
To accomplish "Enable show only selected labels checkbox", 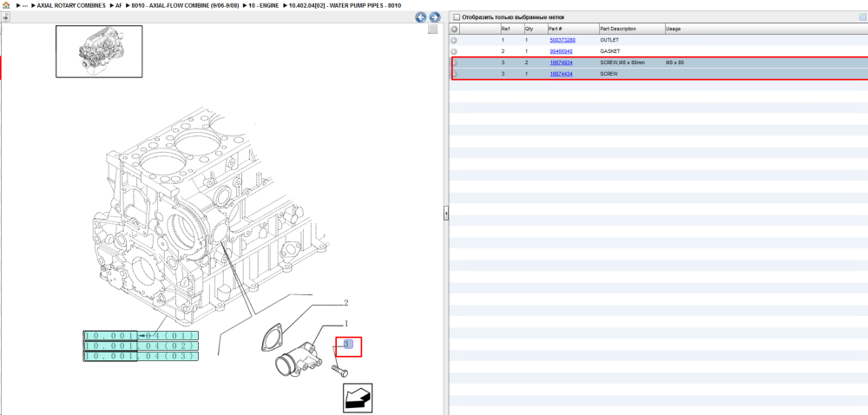I will click(x=457, y=17).
